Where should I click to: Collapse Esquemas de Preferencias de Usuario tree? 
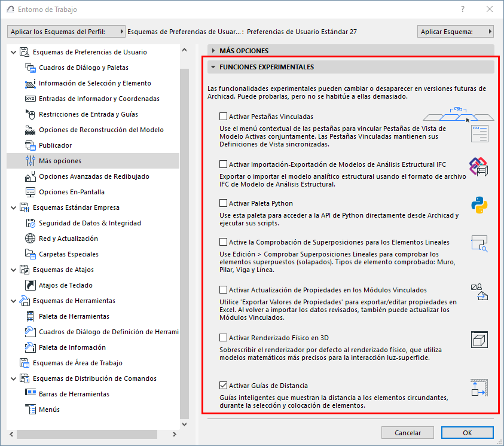coord(14,52)
